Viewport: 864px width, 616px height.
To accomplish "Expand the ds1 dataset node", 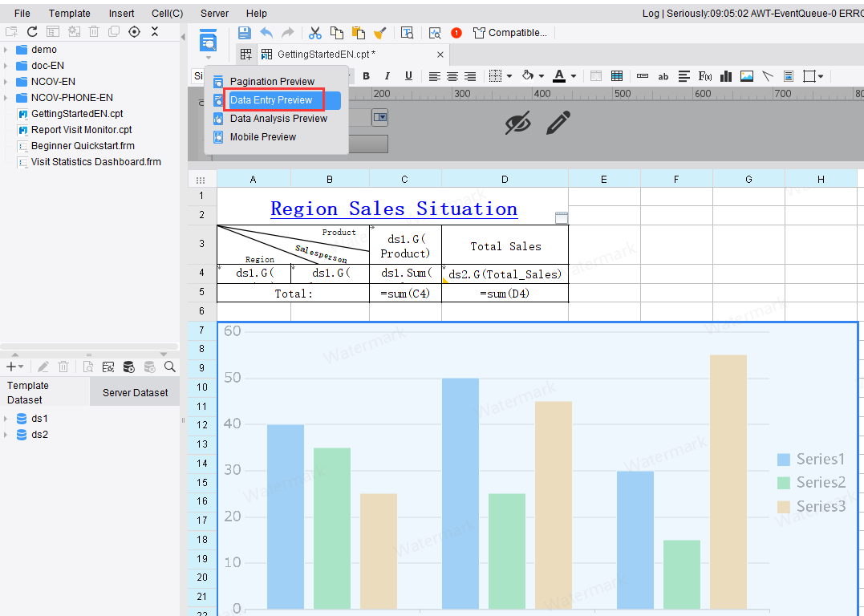I will pyautogui.click(x=6, y=419).
